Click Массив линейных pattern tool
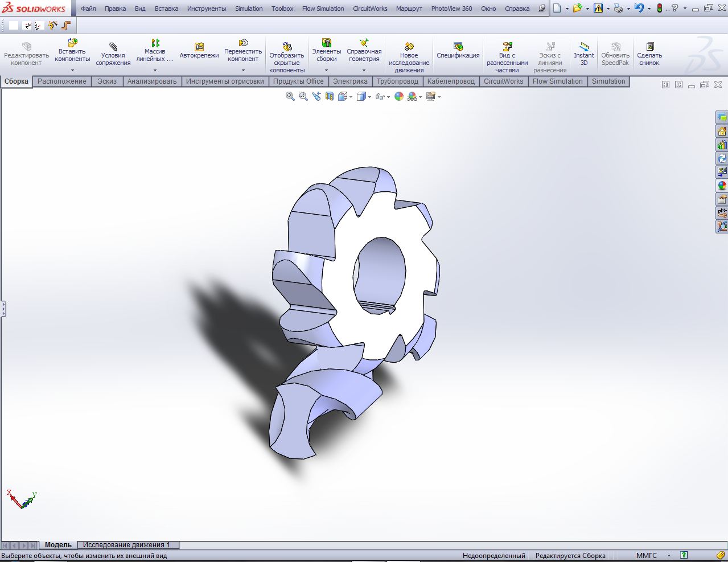 155,51
